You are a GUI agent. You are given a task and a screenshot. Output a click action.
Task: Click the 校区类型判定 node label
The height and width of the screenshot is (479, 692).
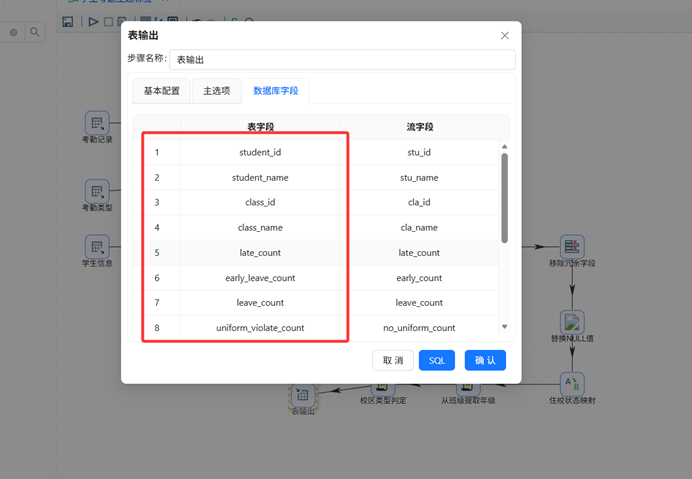click(383, 400)
